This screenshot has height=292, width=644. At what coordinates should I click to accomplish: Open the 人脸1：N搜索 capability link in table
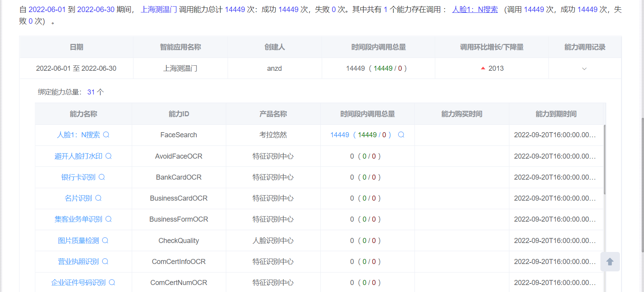[x=79, y=135]
